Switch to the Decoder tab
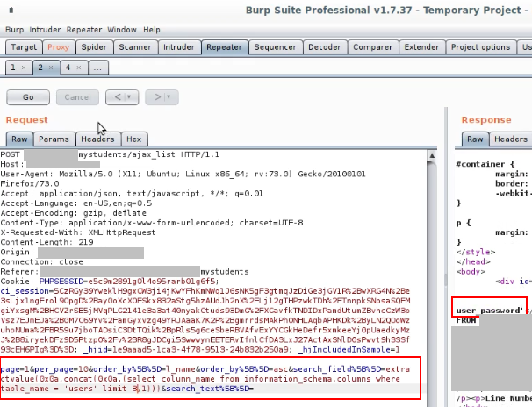The height and width of the screenshot is (407, 532). [325, 47]
